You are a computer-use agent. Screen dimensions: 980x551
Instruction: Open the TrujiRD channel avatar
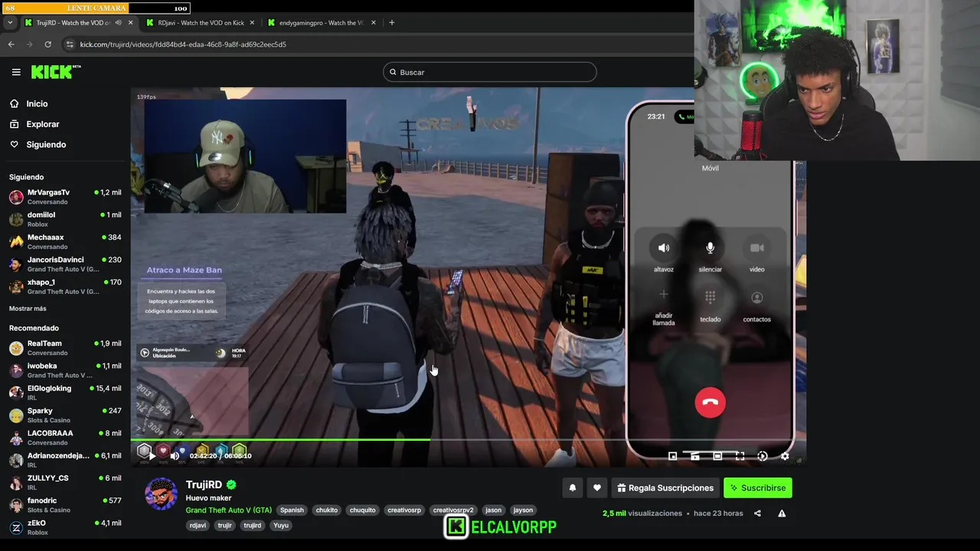161,494
